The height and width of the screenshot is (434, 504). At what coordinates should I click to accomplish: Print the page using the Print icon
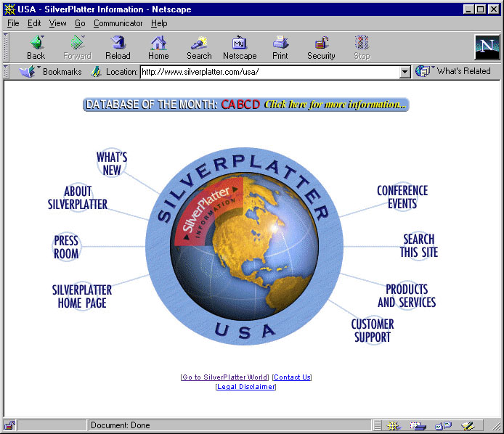point(280,46)
